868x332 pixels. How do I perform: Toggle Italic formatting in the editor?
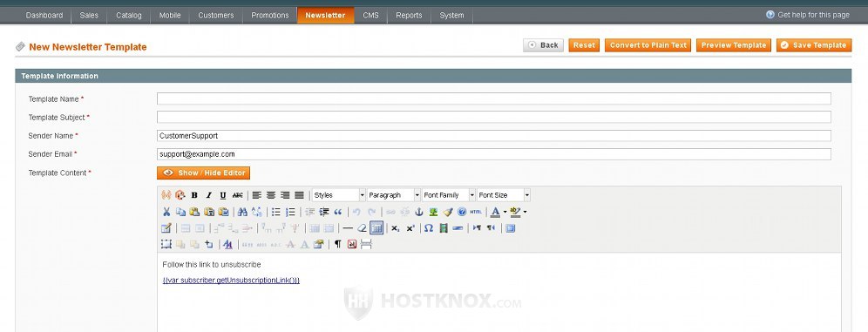[208, 195]
